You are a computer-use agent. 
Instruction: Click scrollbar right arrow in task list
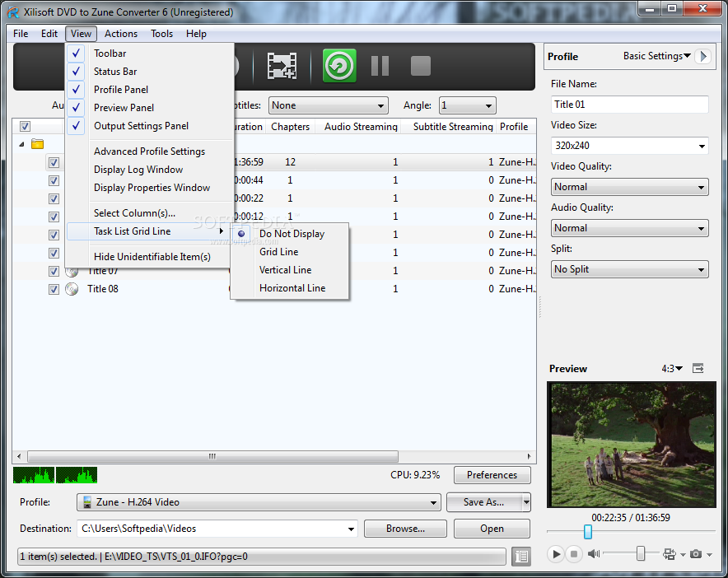[x=530, y=456]
